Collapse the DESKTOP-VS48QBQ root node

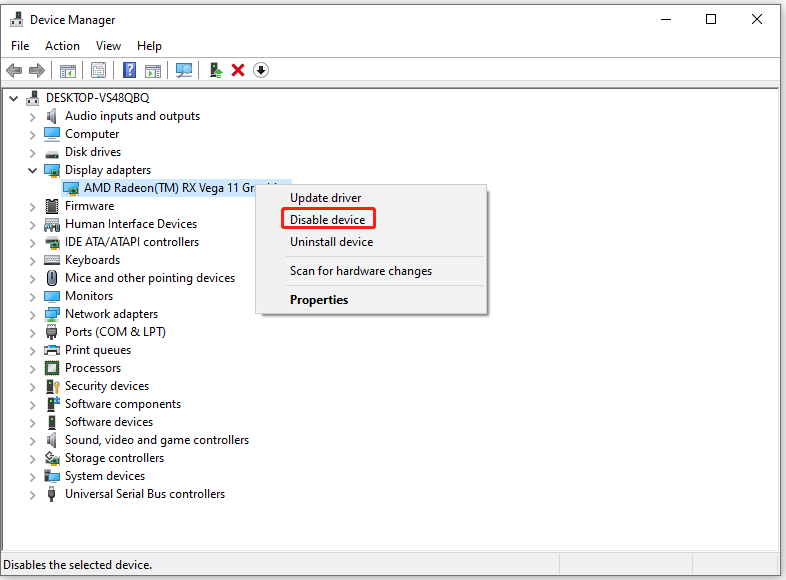pyautogui.click(x=14, y=99)
